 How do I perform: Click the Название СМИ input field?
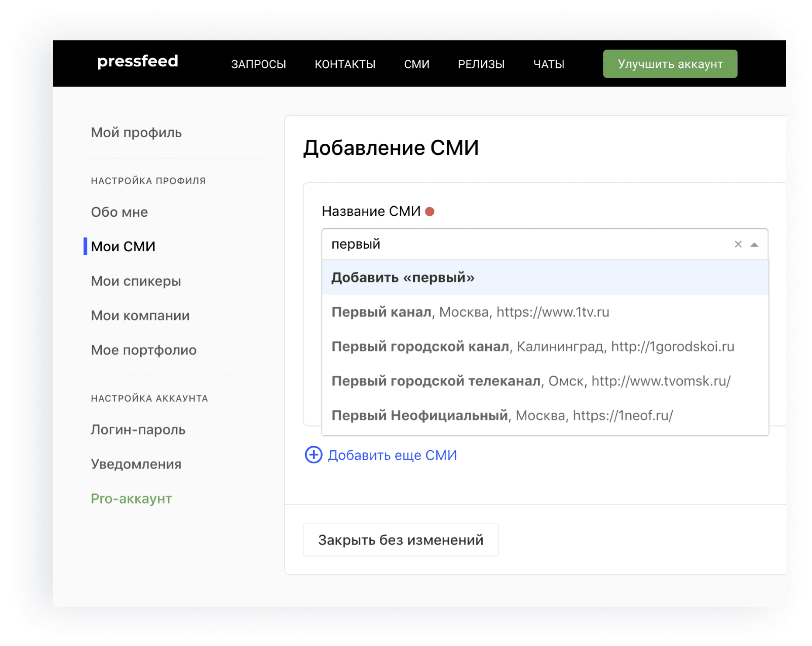coord(545,244)
